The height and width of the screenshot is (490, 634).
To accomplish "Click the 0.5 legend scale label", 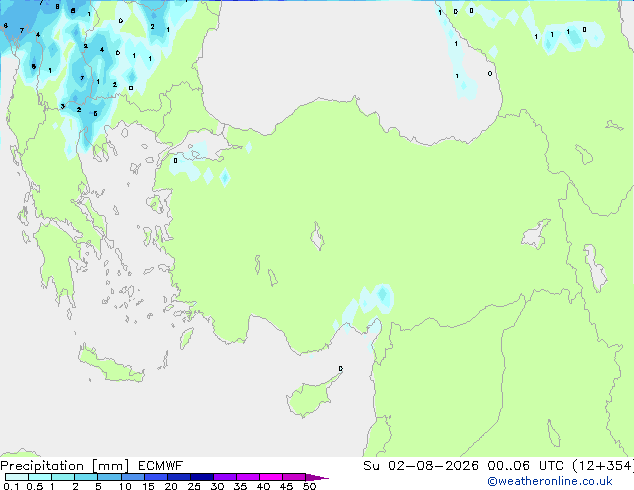I will point(35,486).
